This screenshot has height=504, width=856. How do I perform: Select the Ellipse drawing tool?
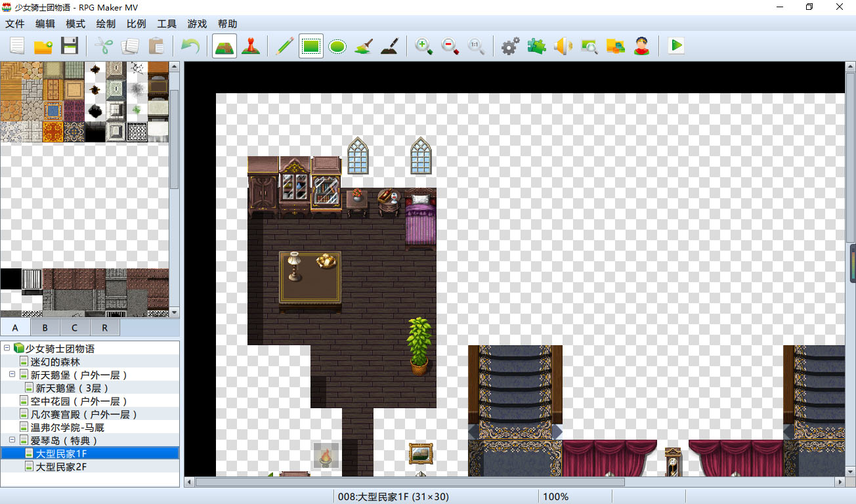[x=337, y=46]
